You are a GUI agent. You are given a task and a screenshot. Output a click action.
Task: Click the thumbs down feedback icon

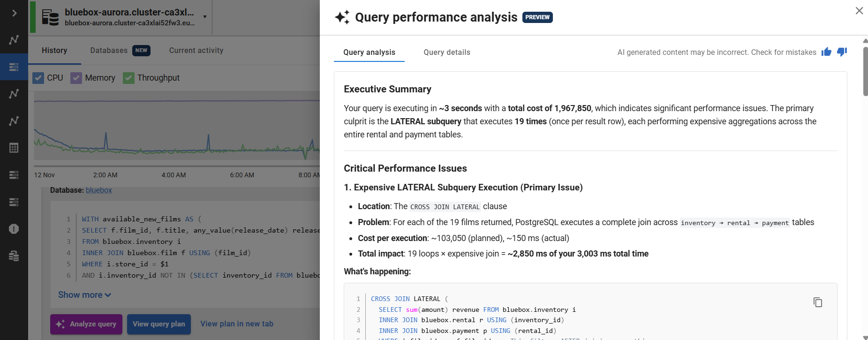[842, 52]
